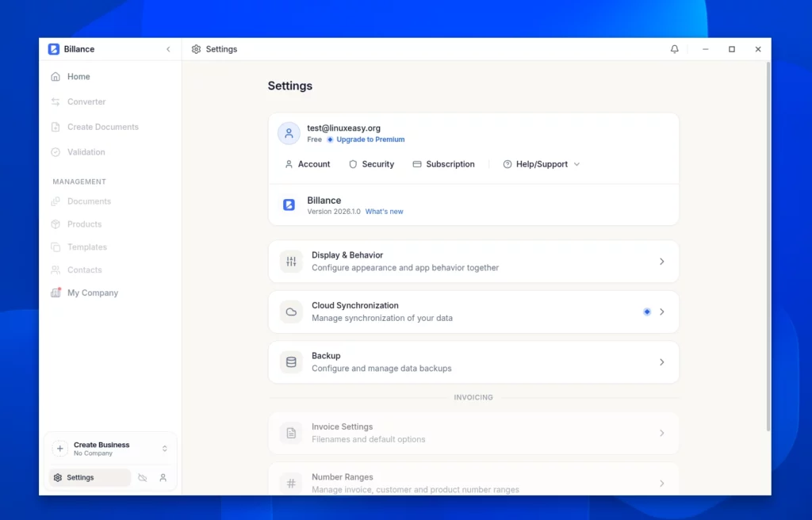Click the My Company building icon
This screenshot has width=812, height=520.
click(x=56, y=292)
